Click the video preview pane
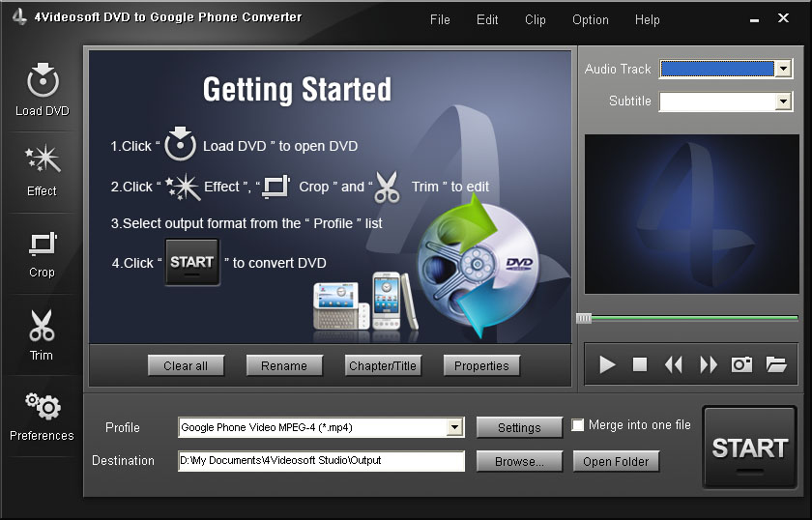The image size is (812, 520). [x=692, y=215]
